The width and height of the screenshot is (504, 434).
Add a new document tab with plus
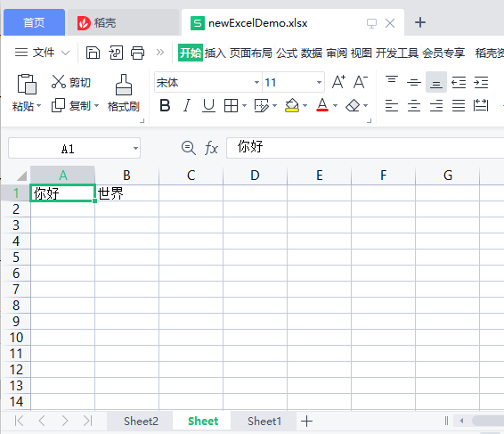coord(420,22)
